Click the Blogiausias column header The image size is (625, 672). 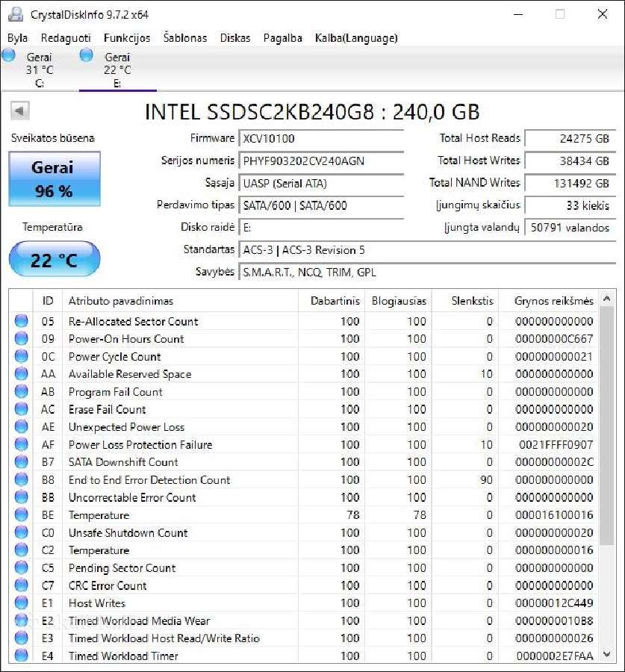tap(398, 301)
